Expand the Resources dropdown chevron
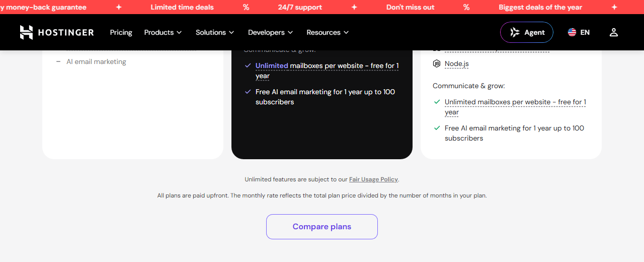 coord(346,32)
